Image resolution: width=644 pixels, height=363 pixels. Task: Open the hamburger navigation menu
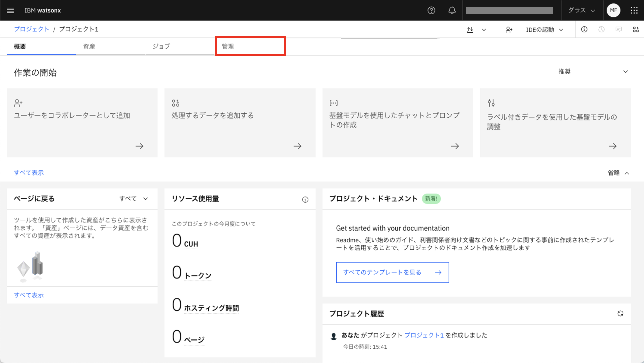(x=10, y=10)
